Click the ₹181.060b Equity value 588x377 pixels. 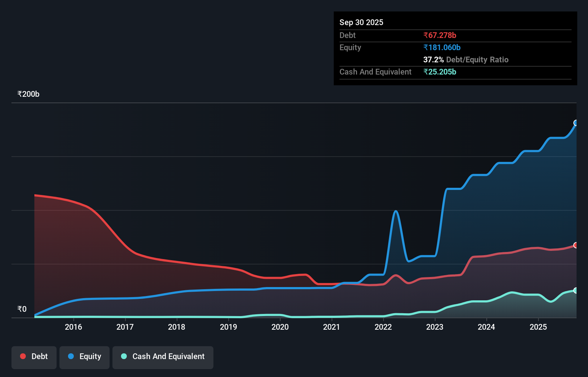(x=442, y=47)
